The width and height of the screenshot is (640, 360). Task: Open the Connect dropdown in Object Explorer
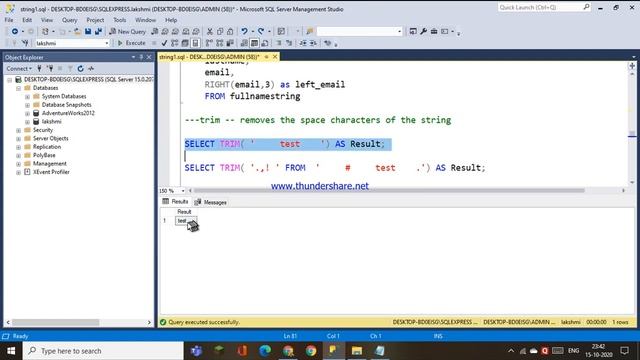(19, 69)
